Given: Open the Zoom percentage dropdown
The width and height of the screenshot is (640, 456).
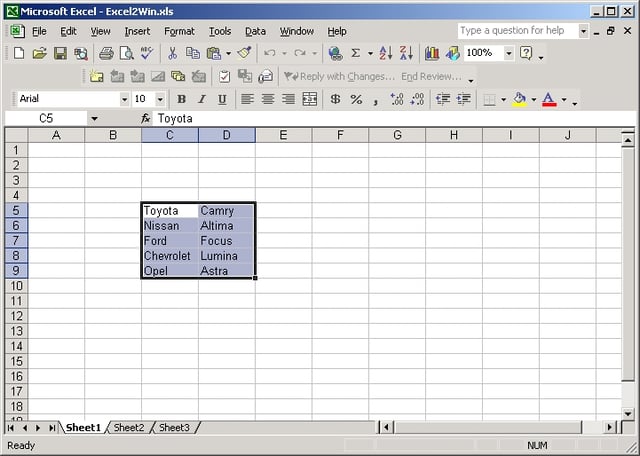Looking at the screenshot, I should click(509, 53).
